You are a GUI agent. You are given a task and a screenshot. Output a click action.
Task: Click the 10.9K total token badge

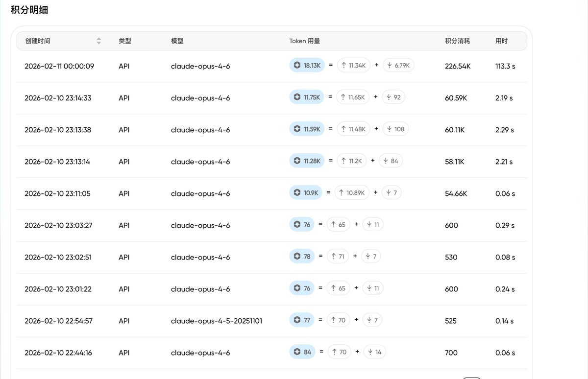306,193
